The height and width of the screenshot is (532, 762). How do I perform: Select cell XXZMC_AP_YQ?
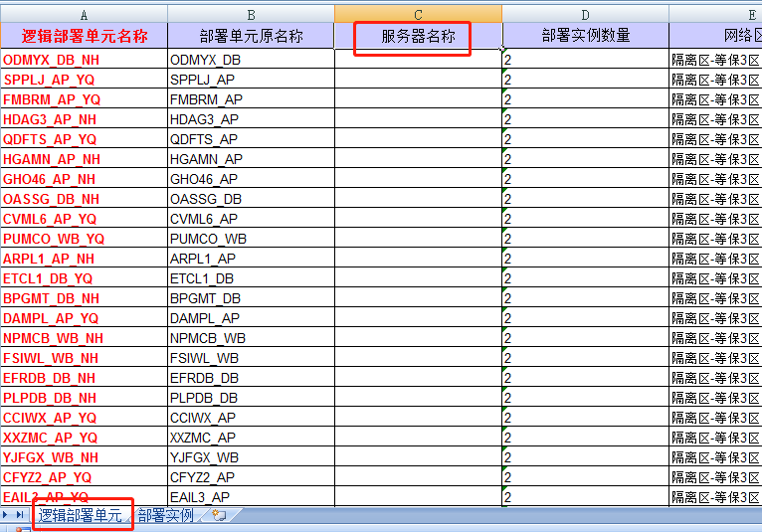[85, 438]
